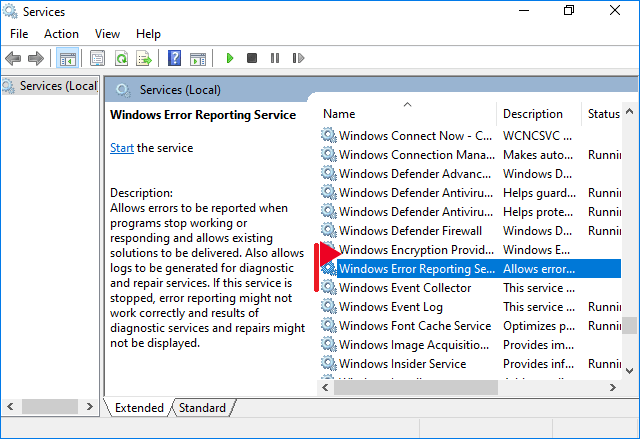Select Windows Connect Now service row
This screenshot has height=439, width=640.
click(471, 135)
